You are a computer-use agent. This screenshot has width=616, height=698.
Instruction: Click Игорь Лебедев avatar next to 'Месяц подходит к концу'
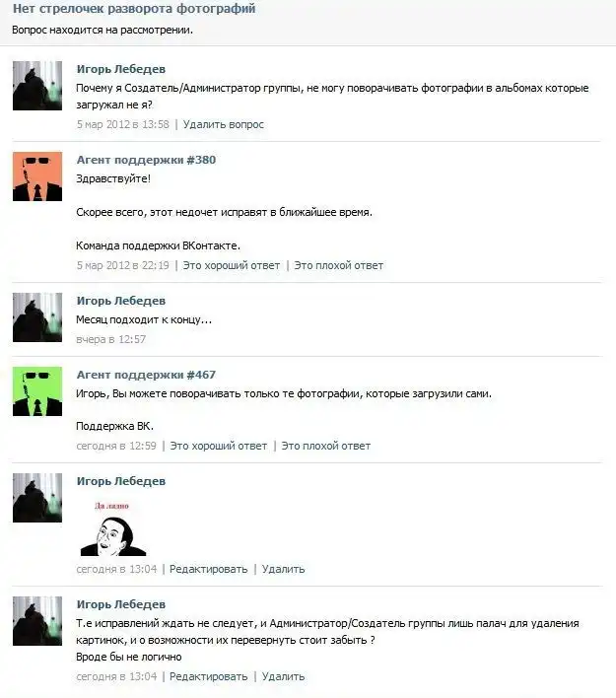click(37, 317)
